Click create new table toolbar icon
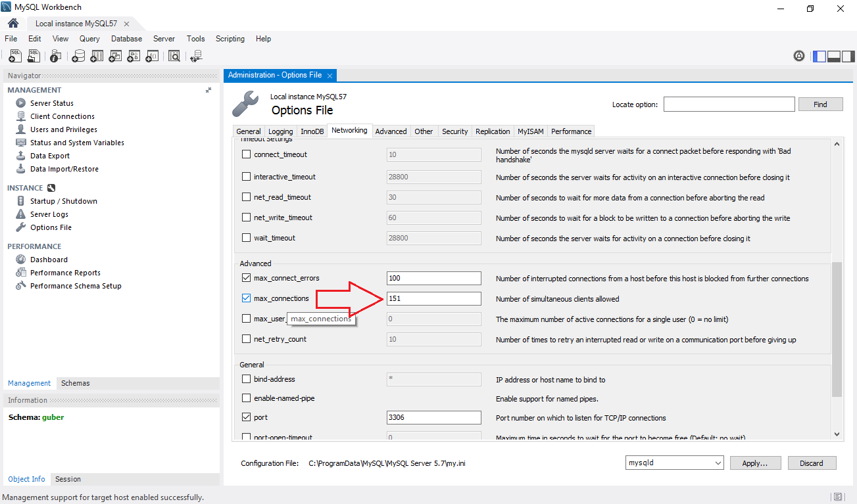857x504 pixels. [97, 57]
